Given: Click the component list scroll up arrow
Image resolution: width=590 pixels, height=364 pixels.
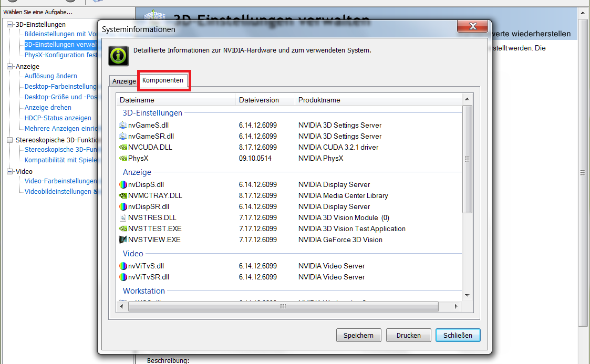Looking at the screenshot, I should 467,99.
